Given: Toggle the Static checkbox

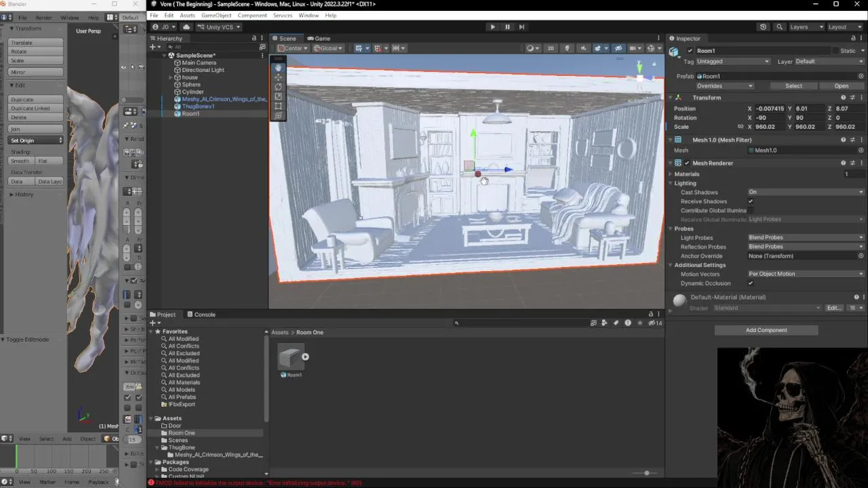Looking at the screenshot, I should pos(835,51).
